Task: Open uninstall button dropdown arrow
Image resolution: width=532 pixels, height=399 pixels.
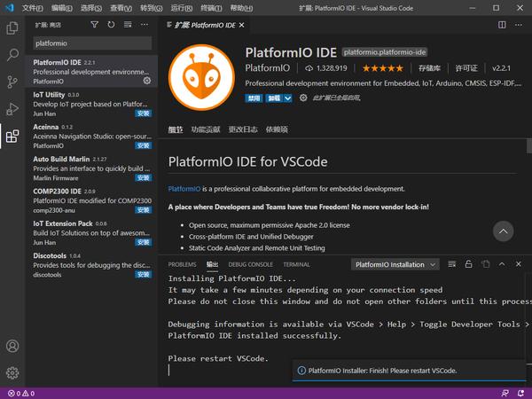Action: coord(288,98)
